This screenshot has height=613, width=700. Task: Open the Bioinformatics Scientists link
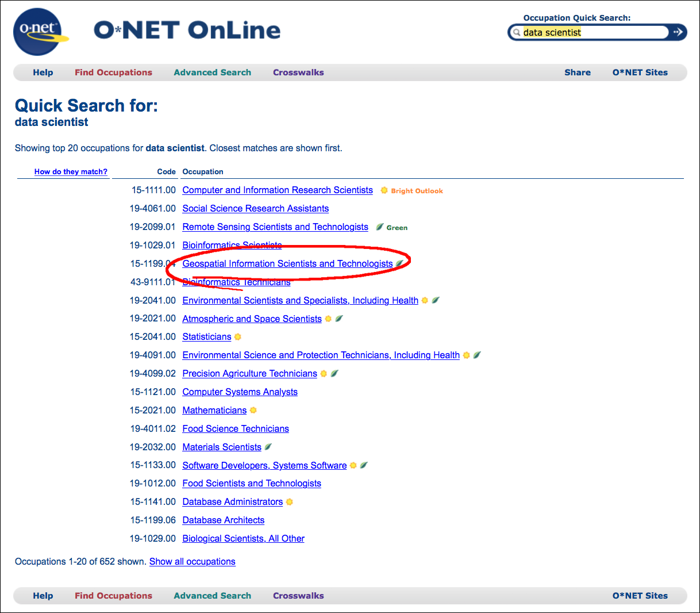[x=232, y=246]
